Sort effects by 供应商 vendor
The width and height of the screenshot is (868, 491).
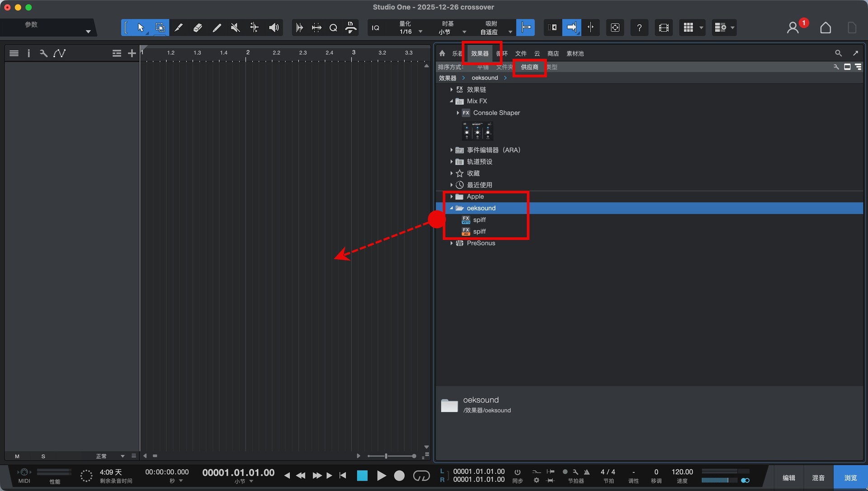coord(529,67)
